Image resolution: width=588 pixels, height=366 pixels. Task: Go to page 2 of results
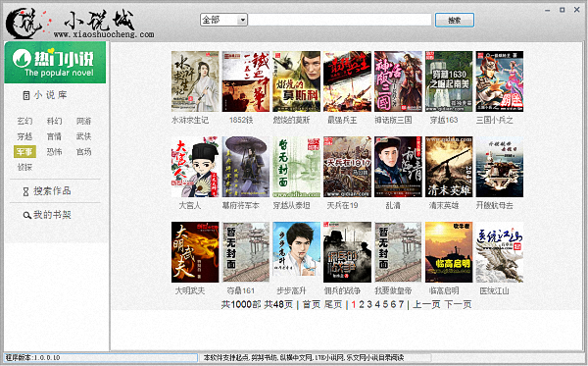[x=362, y=304]
